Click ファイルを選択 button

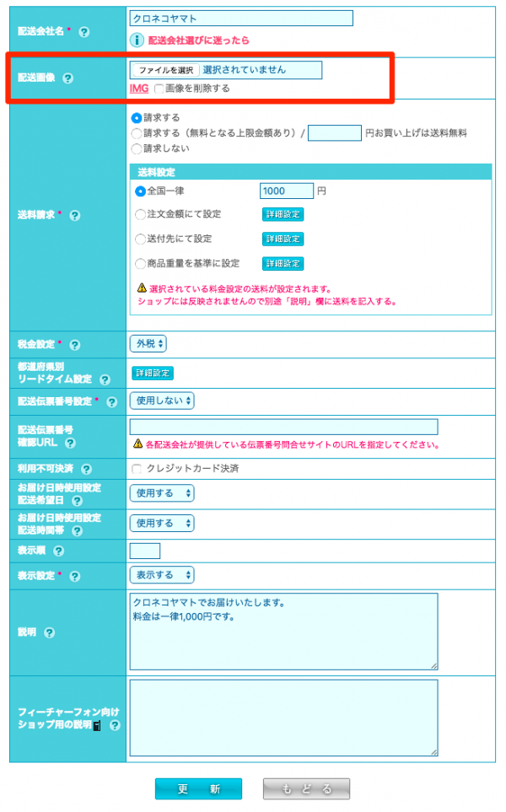click(166, 71)
